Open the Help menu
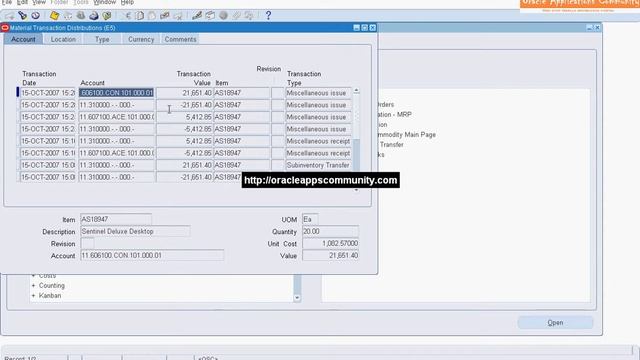The image size is (640, 360). (127, 2)
